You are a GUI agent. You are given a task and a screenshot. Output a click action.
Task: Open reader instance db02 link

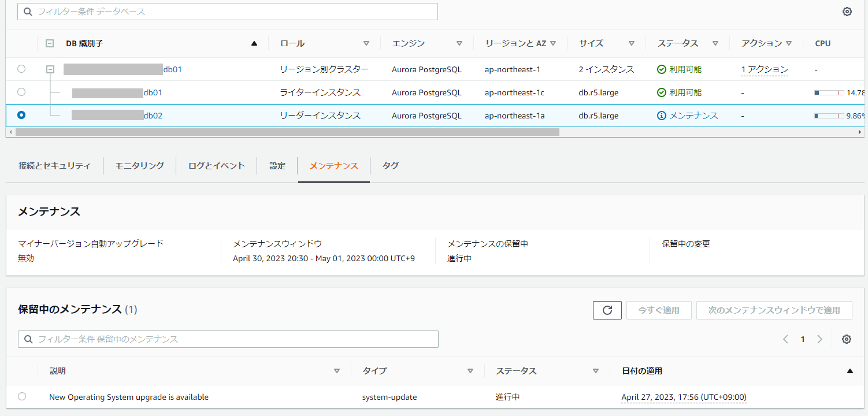tap(153, 116)
